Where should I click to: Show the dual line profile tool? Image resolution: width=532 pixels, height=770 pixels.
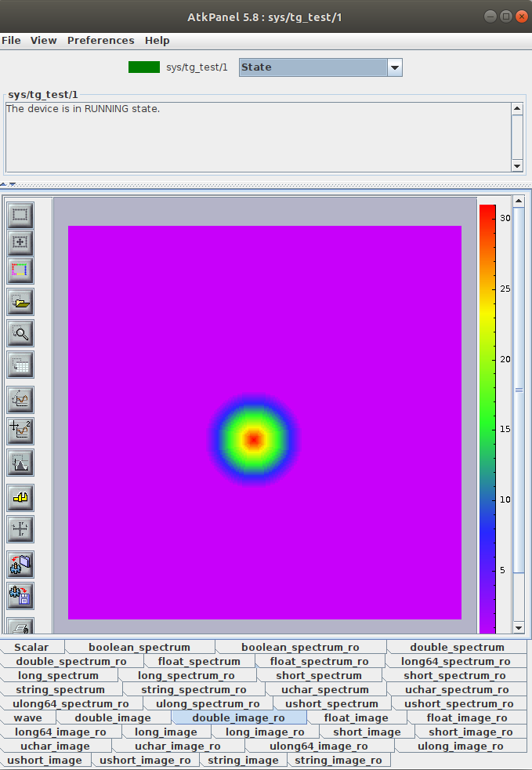click(x=20, y=430)
